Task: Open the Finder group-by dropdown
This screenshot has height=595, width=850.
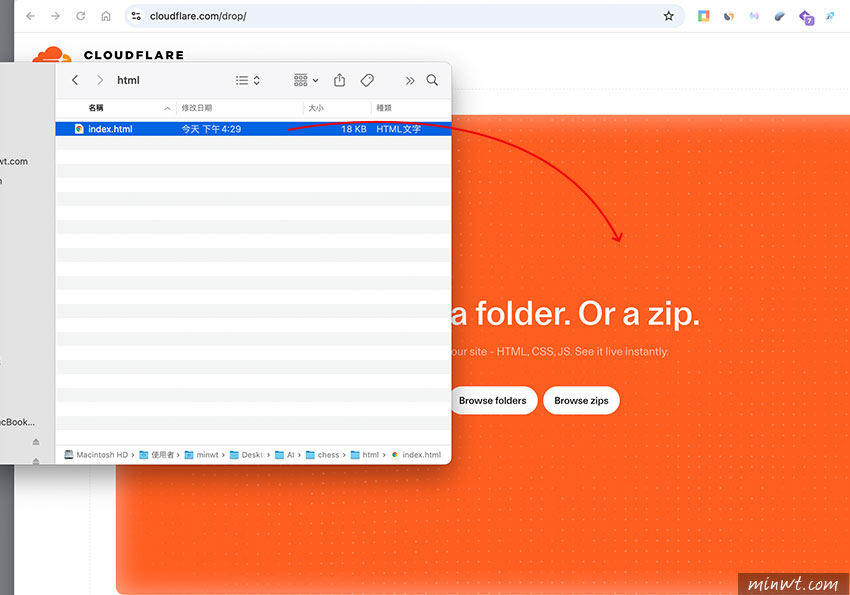Action: (306, 80)
